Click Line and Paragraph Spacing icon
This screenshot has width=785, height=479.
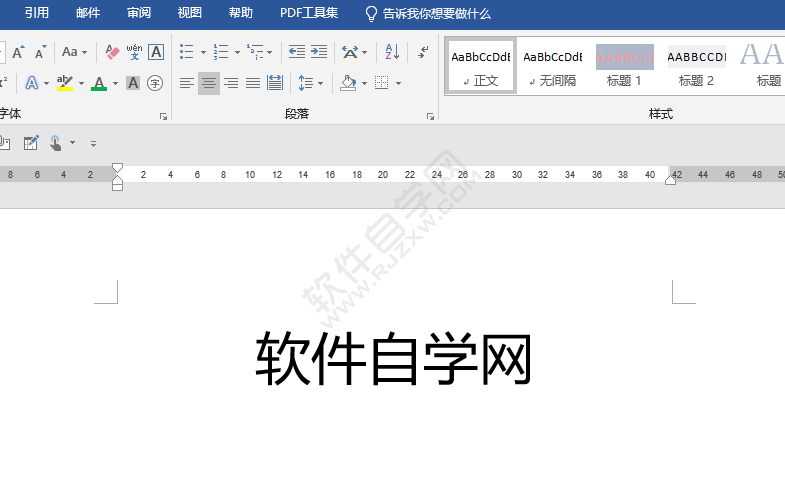point(305,83)
